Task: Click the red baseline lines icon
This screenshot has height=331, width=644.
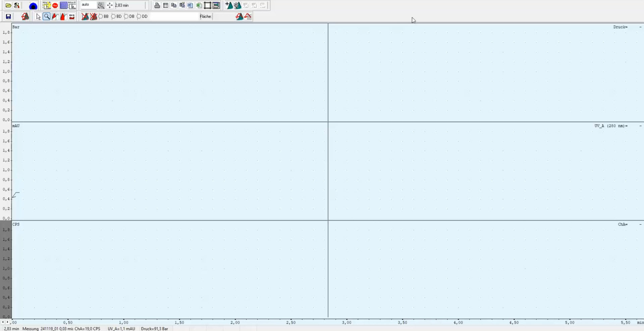Action: coord(248,16)
